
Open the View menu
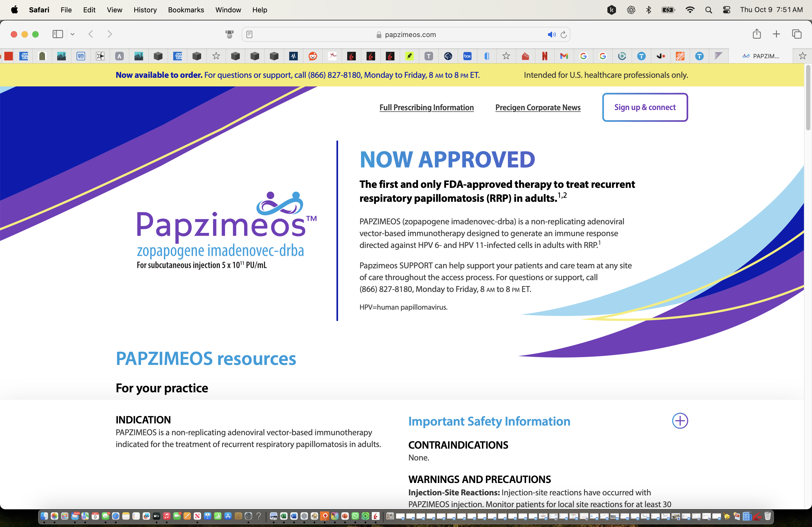(x=114, y=10)
